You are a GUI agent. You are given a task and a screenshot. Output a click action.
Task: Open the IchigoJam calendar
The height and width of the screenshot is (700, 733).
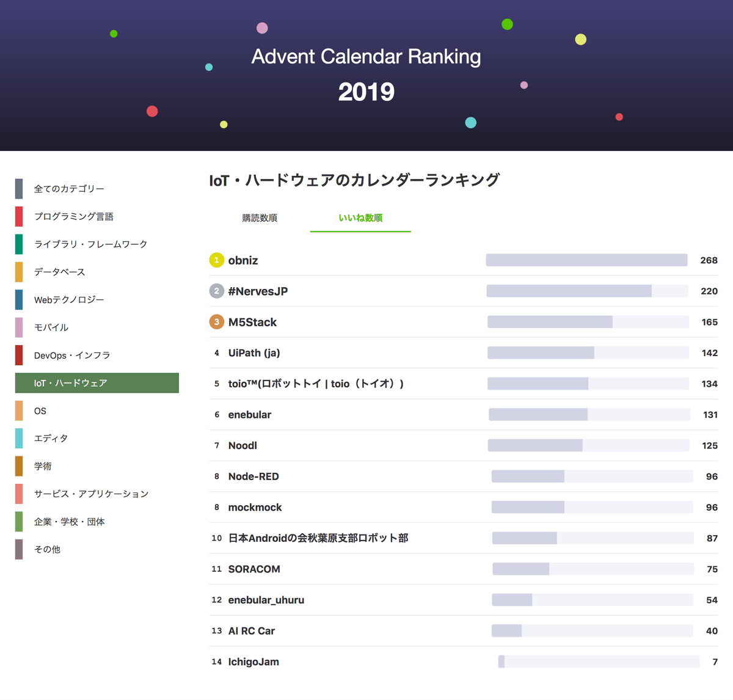253,662
